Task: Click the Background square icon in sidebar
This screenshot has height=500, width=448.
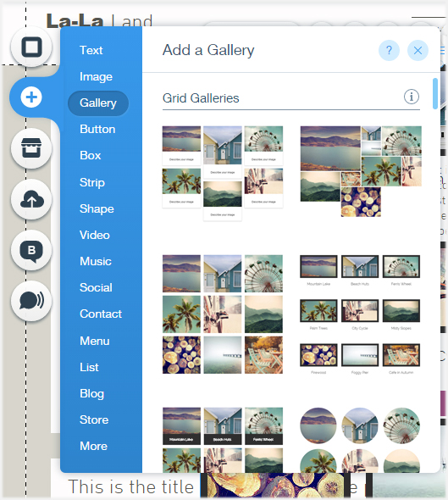Action: 31,47
